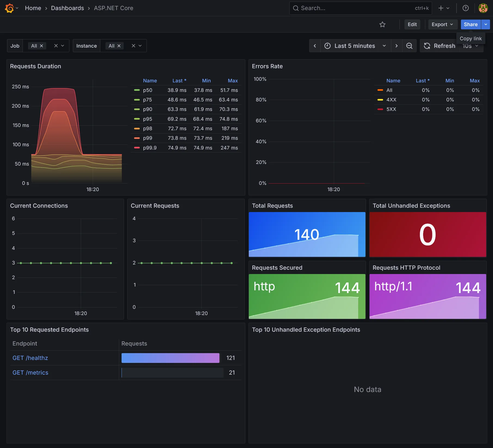The height and width of the screenshot is (448, 493).
Task: Click the zoom out time range icon
Action: (409, 46)
